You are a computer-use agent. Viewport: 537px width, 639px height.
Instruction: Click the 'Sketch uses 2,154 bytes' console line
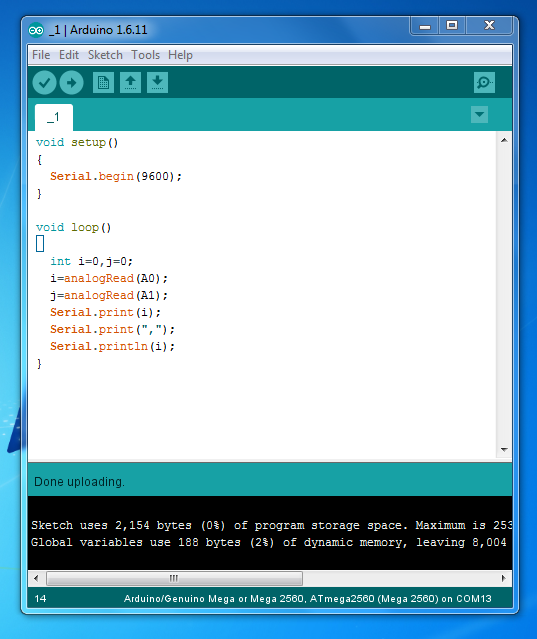point(271,525)
